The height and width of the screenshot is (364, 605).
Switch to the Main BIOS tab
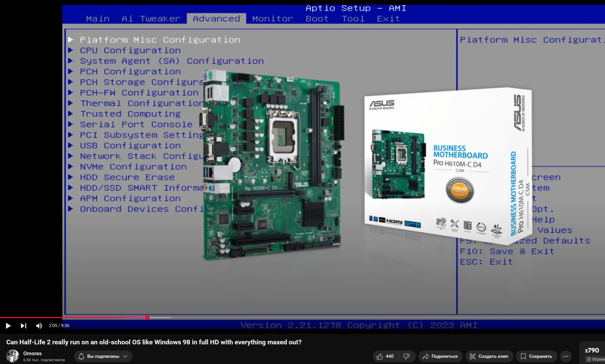pyautogui.click(x=98, y=19)
